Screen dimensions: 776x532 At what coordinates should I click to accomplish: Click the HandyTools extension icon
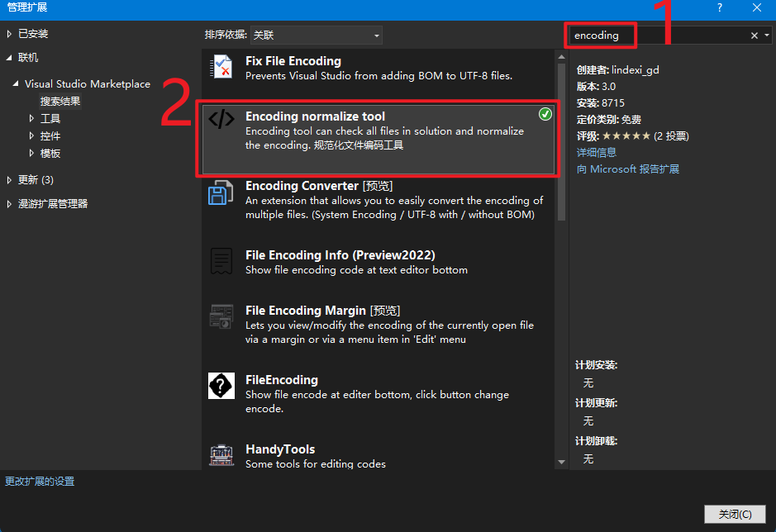point(221,455)
